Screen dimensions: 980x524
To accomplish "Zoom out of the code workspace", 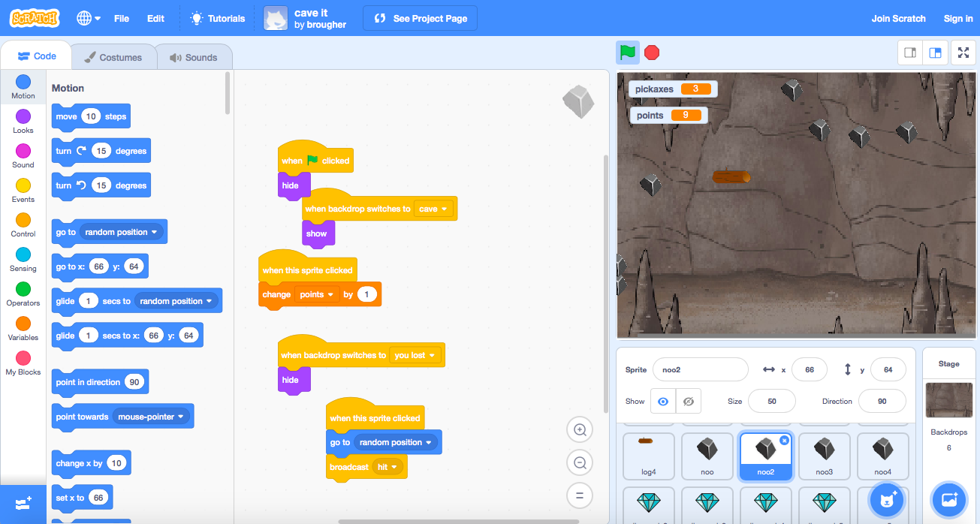I will tap(580, 462).
